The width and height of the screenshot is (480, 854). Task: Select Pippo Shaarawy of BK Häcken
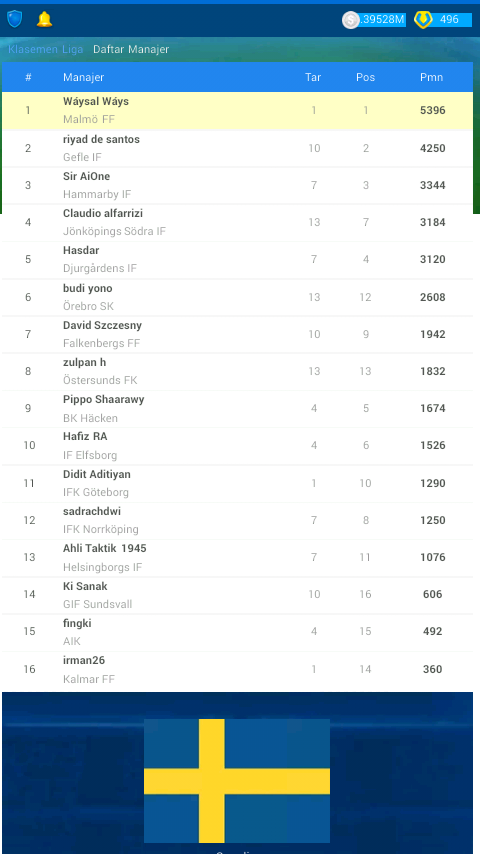pyautogui.click(x=238, y=408)
